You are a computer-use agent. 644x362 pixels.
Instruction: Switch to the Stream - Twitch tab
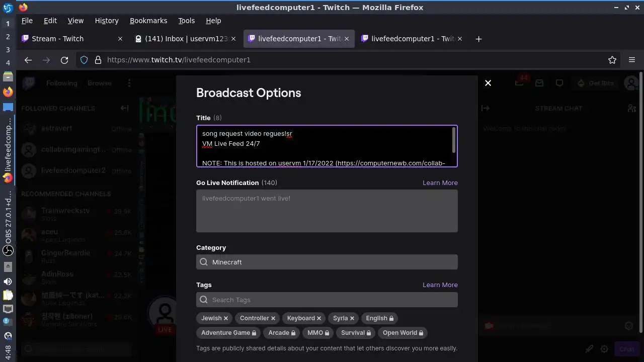72,39
